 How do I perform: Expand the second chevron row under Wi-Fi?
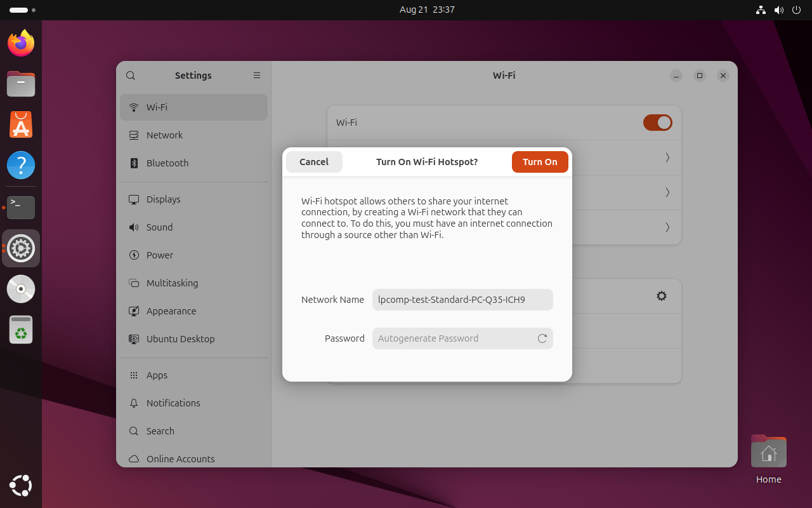pos(667,192)
